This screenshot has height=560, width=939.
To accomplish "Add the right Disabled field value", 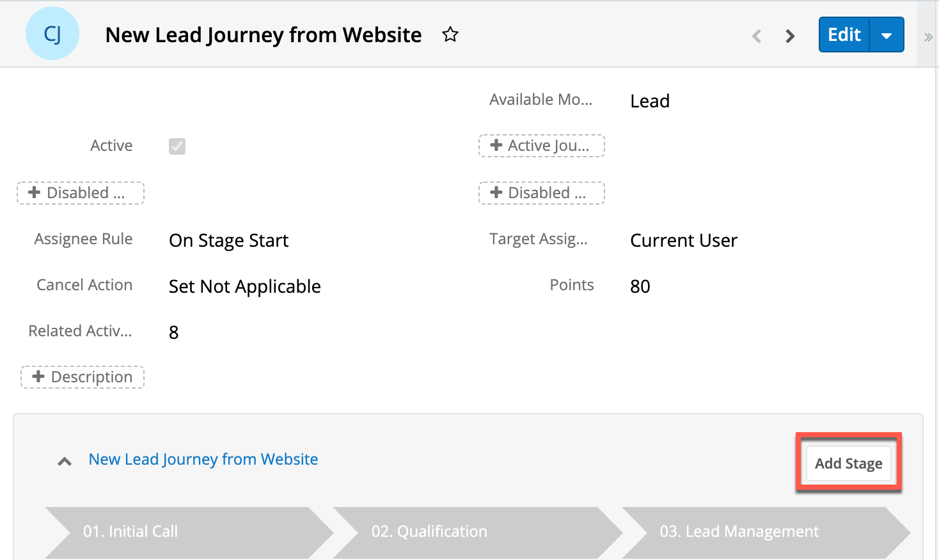I will pyautogui.click(x=541, y=193).
